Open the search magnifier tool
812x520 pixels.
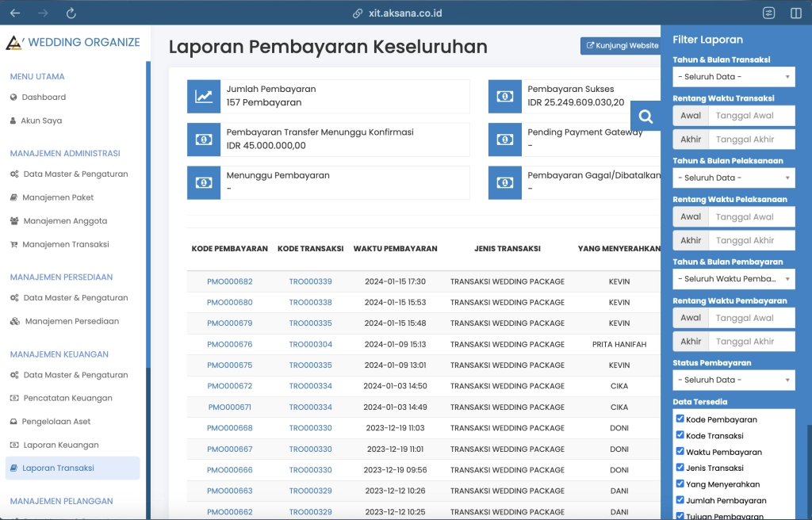click(x=645, y=115)
